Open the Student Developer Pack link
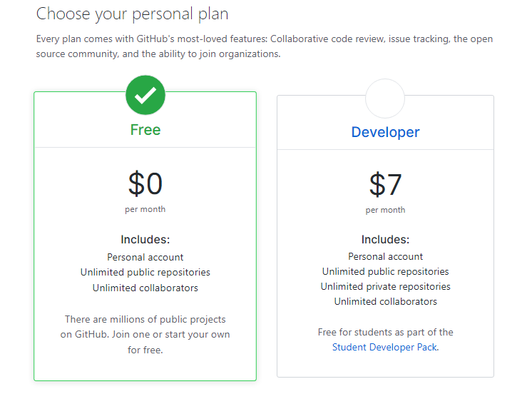The width and height of the screenshot is (532, 394). (x=385, y=347)
